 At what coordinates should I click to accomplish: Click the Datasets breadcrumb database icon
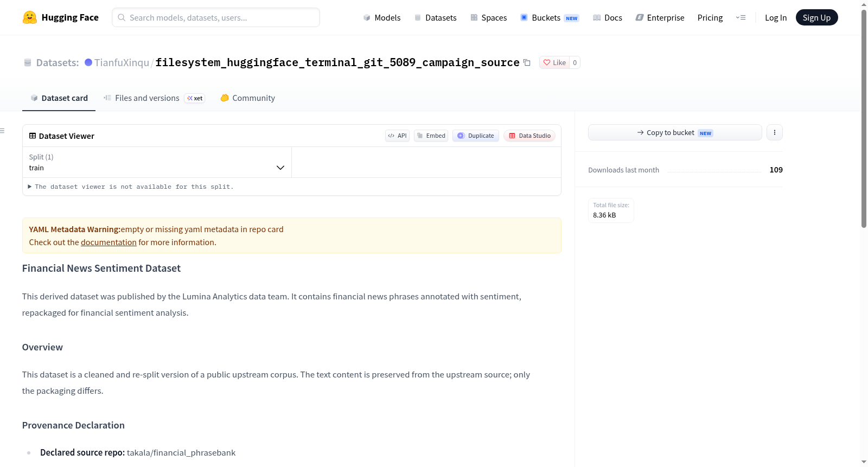(28, 62)
